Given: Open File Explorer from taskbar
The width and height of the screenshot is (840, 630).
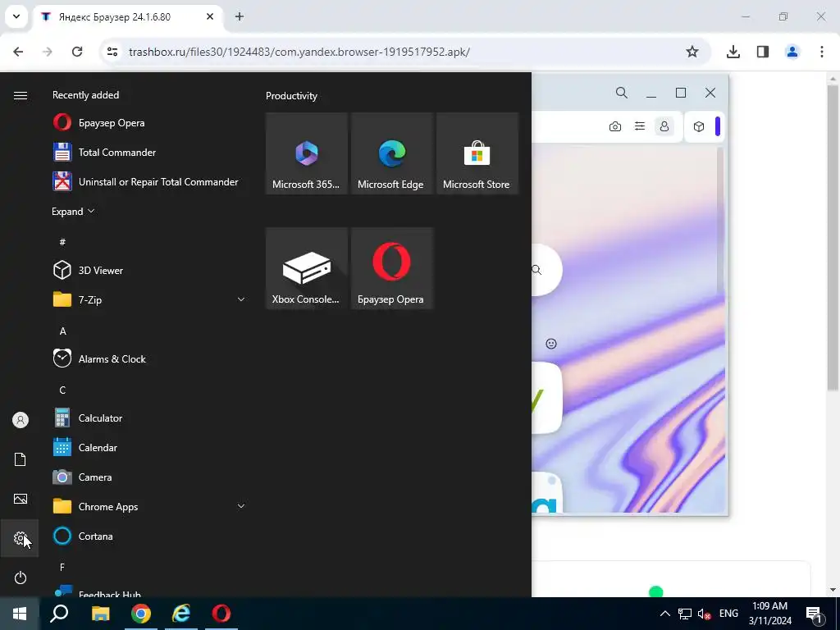Looking at the screenshot, I should pyautogui.click(x=100, y=614).
